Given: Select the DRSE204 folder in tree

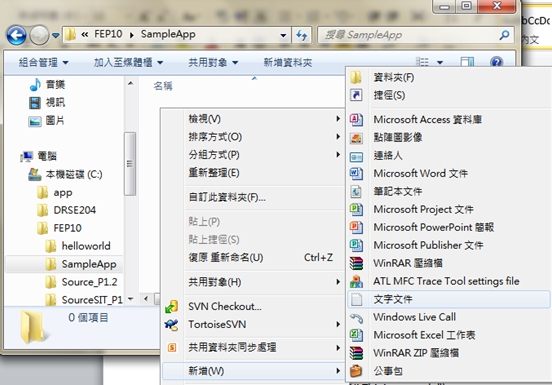Looking at the screenshot, I should point(66,210).
